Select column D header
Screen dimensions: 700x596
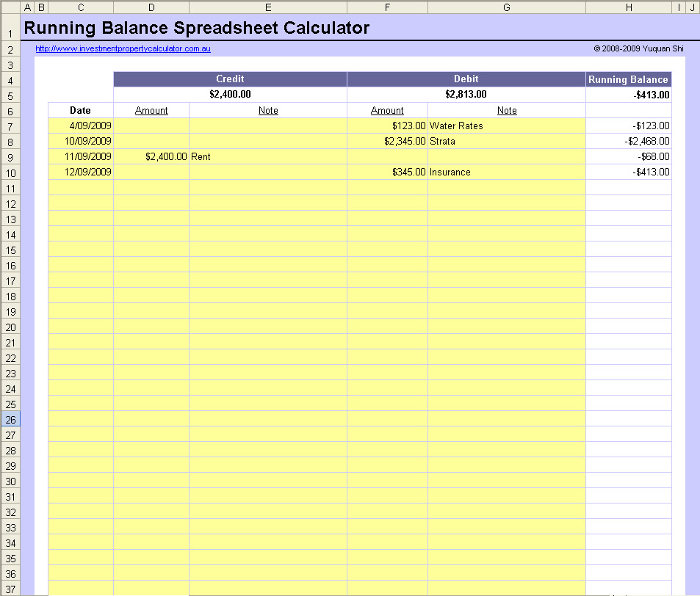point(151,7)
